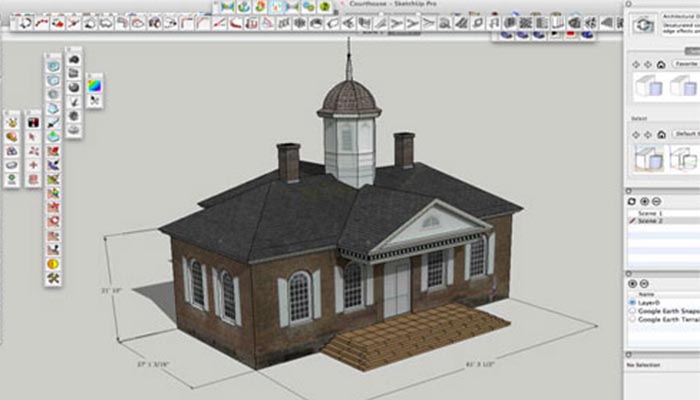Open the Favorite styles collection dropdown
This screenshot has width=700, height=400.
coord(687,64)
